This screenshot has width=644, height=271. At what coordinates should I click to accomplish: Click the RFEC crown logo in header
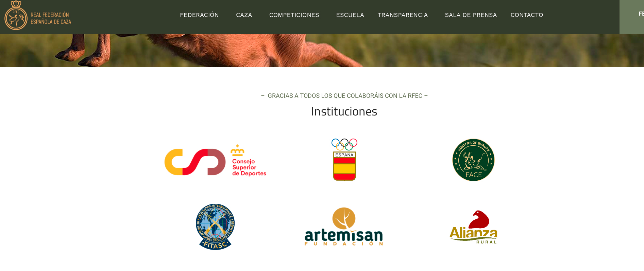pos(16,15)
